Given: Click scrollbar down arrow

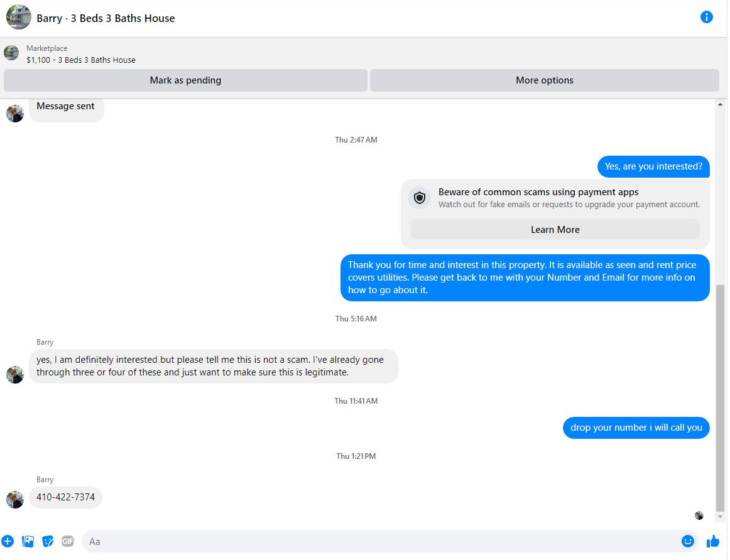Looking at the screenshot, I should [720, 517].
